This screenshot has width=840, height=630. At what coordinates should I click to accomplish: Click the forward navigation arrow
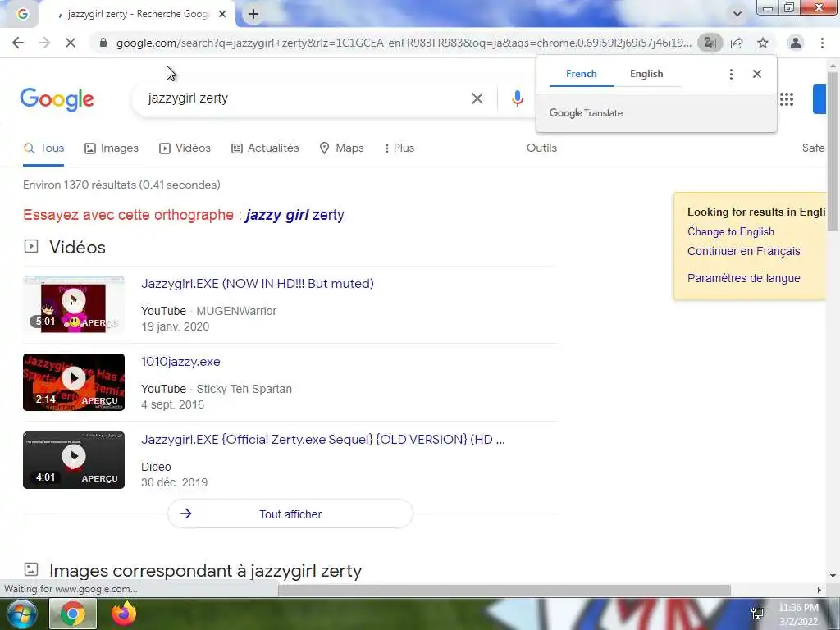[44, 43]
